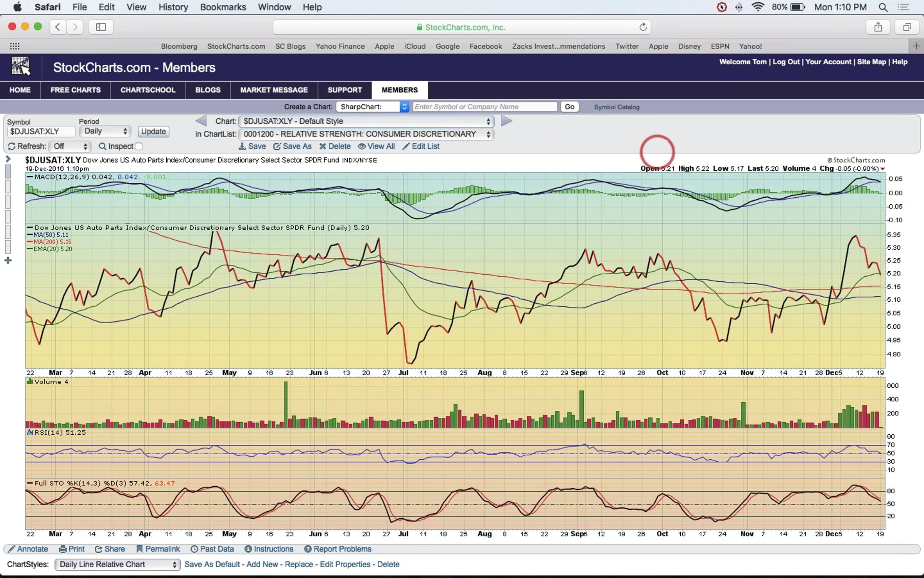Open the SC Blogs bookmark
The width and height of the screenshot is (924, 578).
tap(290, 46)
